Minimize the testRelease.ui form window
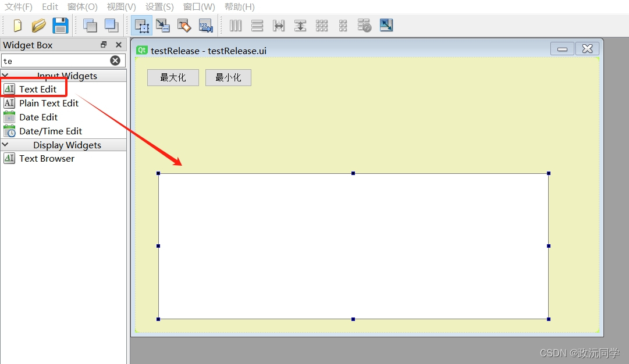Viewport: 629px width, 364px height. (563, 49)
